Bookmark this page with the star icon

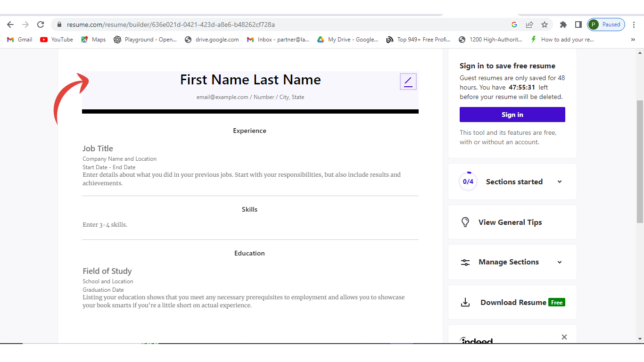(x=545, y=25)
